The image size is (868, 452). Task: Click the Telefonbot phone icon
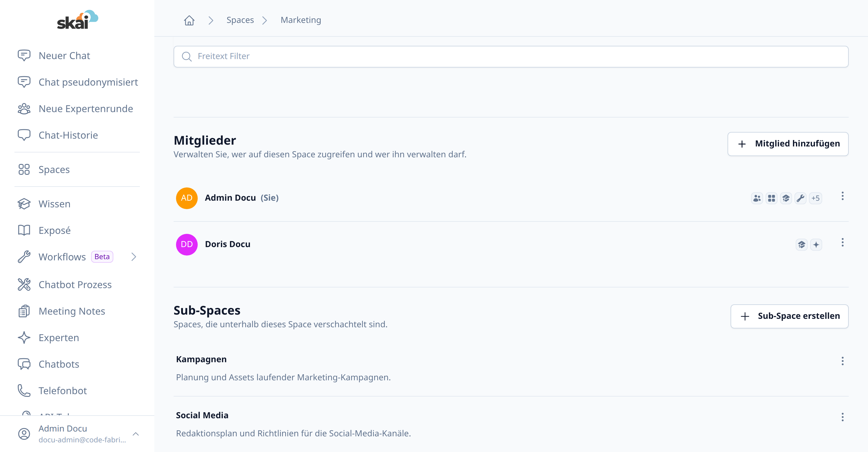tap(24, 391)
